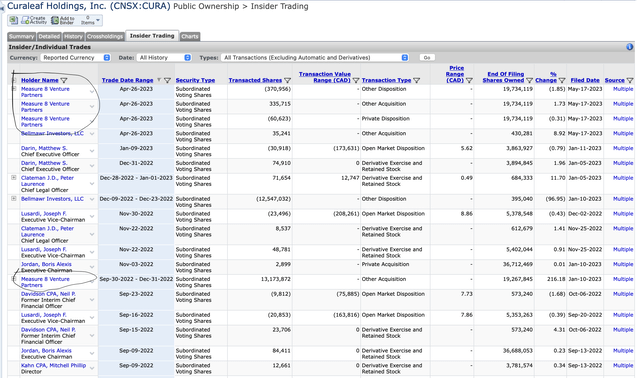This screenshot has height=378, width=640.
Task: Sort by Security Type column
Action: click(195, 80)
